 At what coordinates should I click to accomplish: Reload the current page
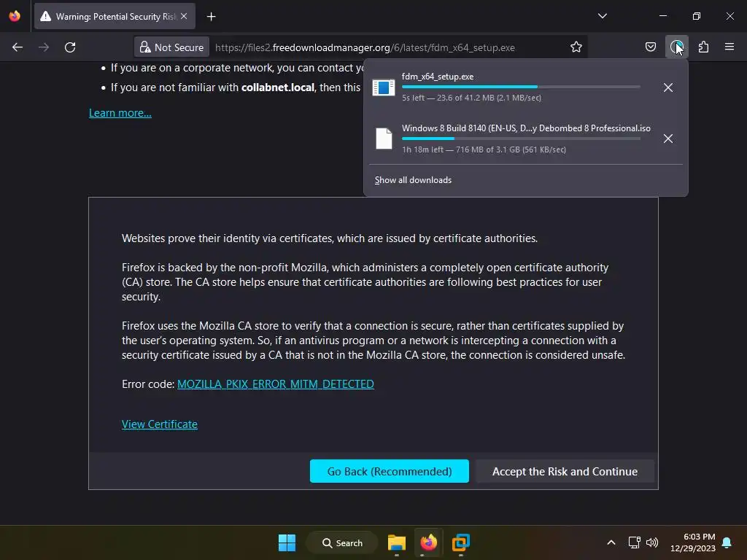(x=70, y=47)
